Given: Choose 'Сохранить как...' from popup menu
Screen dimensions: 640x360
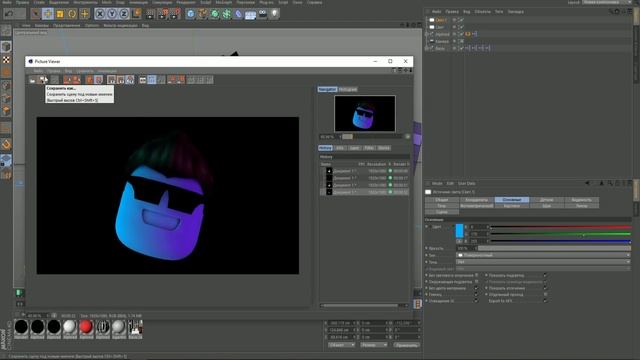Looking at the screenshot, I should (x=61, y=88).
